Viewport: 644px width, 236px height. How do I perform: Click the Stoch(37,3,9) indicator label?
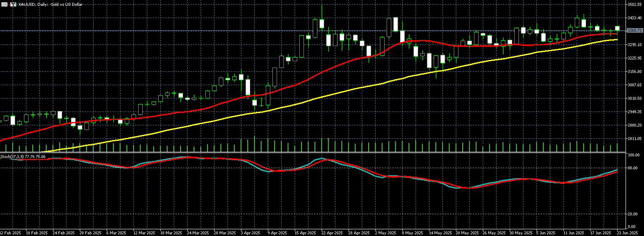click(x=23, y=156)
